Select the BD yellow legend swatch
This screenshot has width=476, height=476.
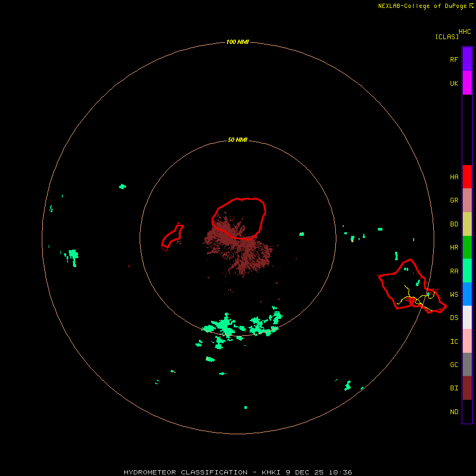(467, 224)
